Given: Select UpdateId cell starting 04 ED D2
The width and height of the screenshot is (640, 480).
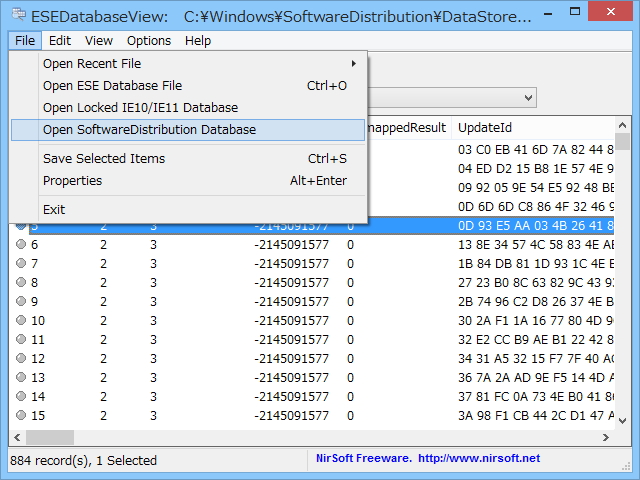Looking at the screenshot, I should (536, 169).
